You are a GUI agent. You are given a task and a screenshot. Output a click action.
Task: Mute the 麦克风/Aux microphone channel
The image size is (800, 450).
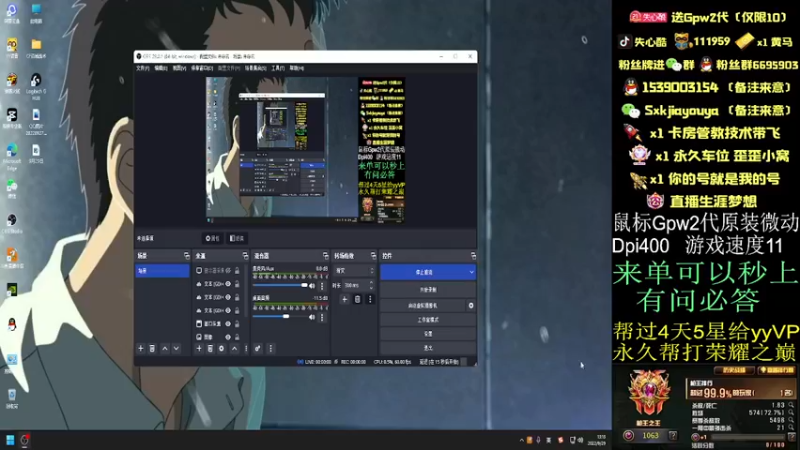tap(312, 286)
